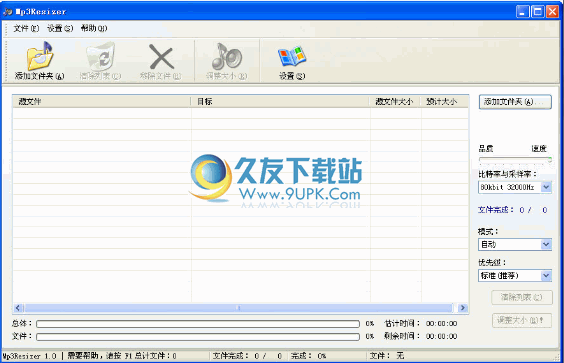Click the 目标 column header

point(280,102)
